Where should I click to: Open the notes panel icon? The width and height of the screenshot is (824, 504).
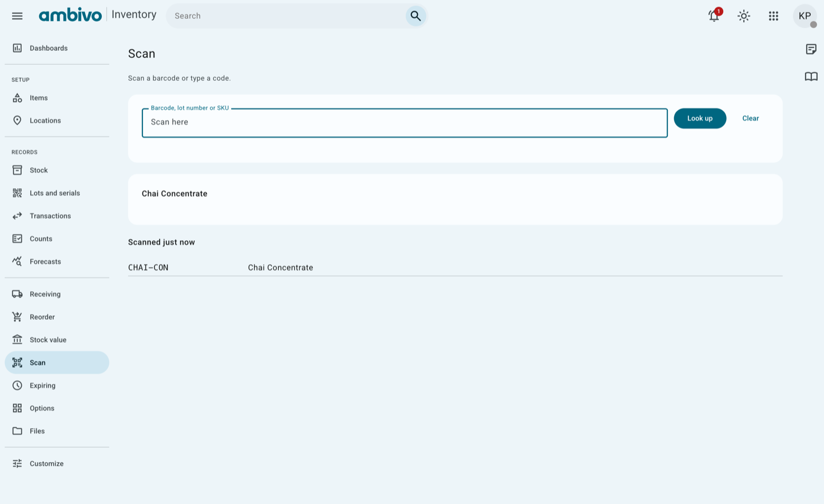pos(811,49)
